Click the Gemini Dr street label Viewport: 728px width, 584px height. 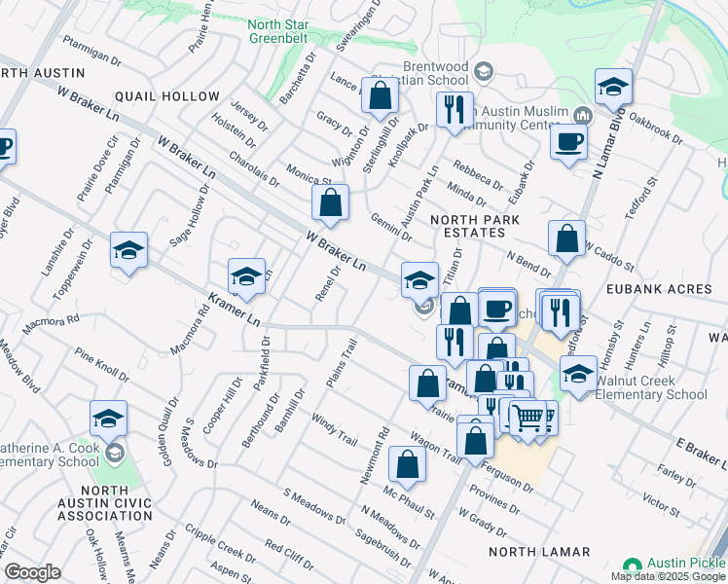point(391,228)
